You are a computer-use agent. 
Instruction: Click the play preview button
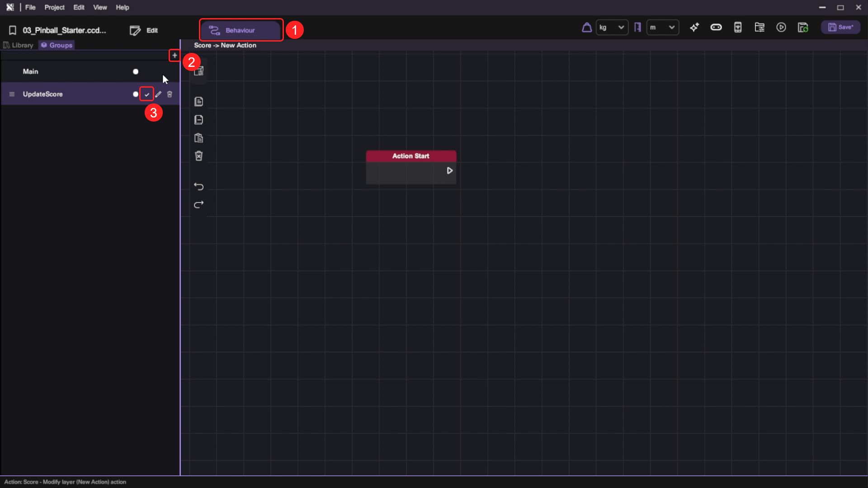pyautogui.click(x=781, y=28)
